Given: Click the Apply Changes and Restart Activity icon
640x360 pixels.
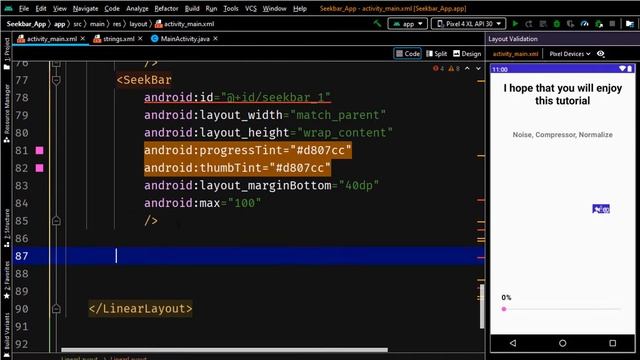Looking at the screenshot, I should [529, 24].
